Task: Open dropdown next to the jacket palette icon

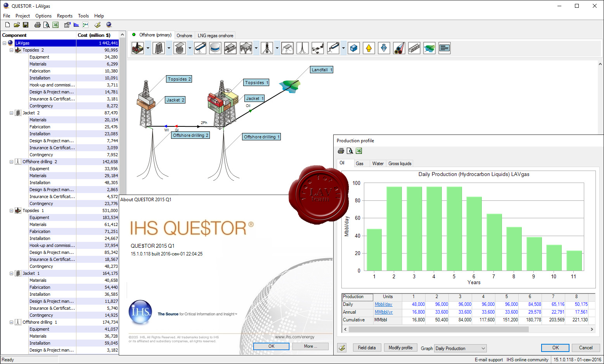Action: tap(169, 48)
